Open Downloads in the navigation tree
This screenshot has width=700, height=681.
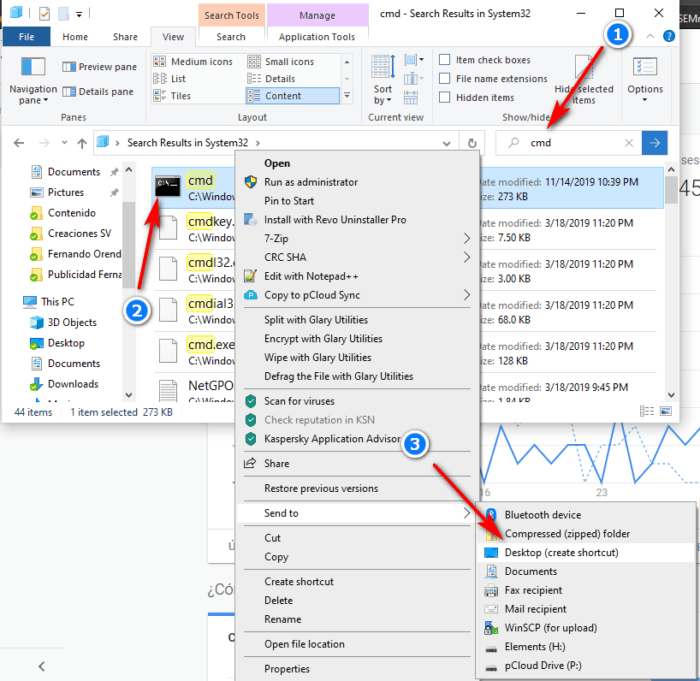73,384
